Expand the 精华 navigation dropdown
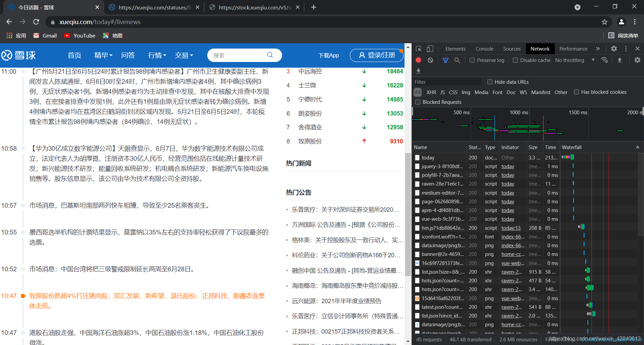This screenshot has height=345, width=644. 103,55
